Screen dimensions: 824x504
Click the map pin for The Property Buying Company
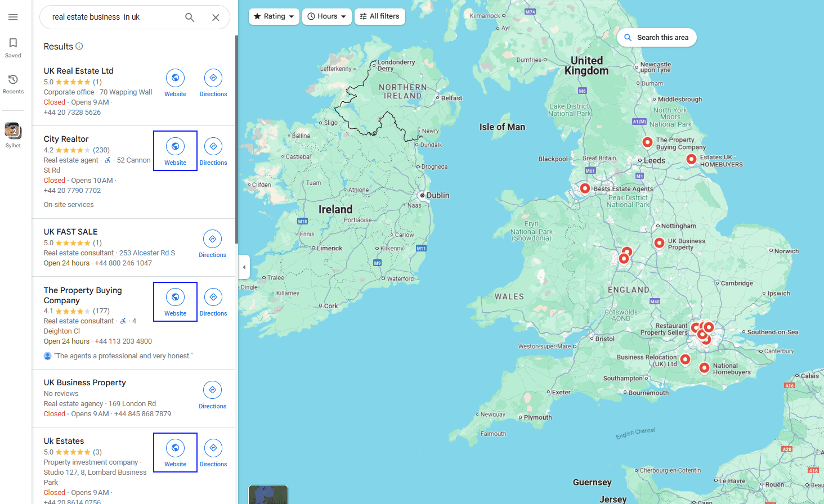coord(647,142)
